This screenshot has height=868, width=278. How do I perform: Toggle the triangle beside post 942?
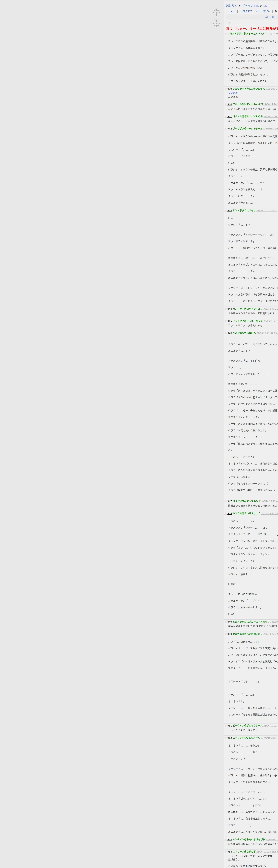226,129
